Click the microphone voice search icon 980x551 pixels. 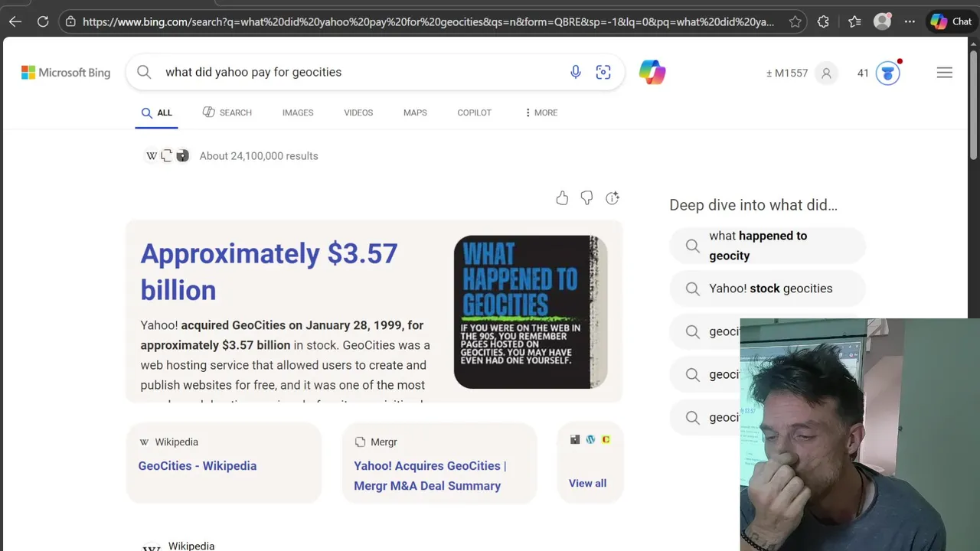coord(576,72)
